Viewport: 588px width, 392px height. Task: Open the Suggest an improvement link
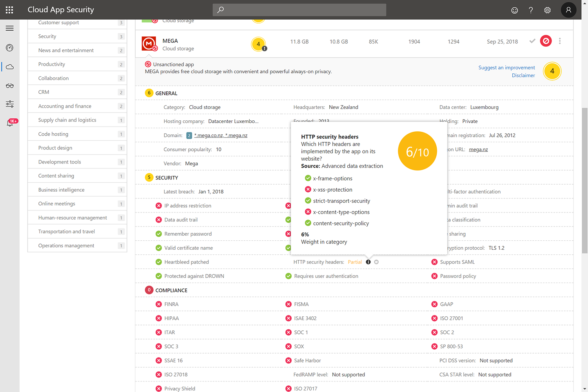506,67
